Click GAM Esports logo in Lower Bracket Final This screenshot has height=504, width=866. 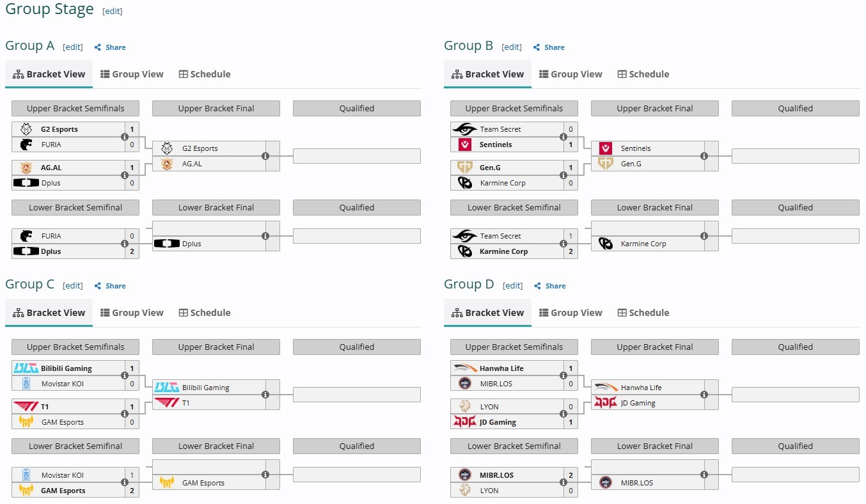(167, 483)
